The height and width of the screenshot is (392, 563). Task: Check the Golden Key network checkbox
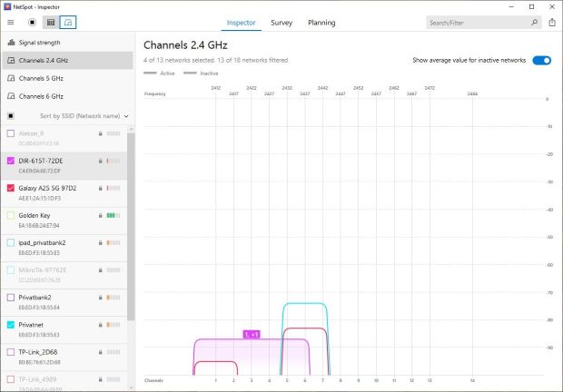pyautogui.click(x=11, y=215)
